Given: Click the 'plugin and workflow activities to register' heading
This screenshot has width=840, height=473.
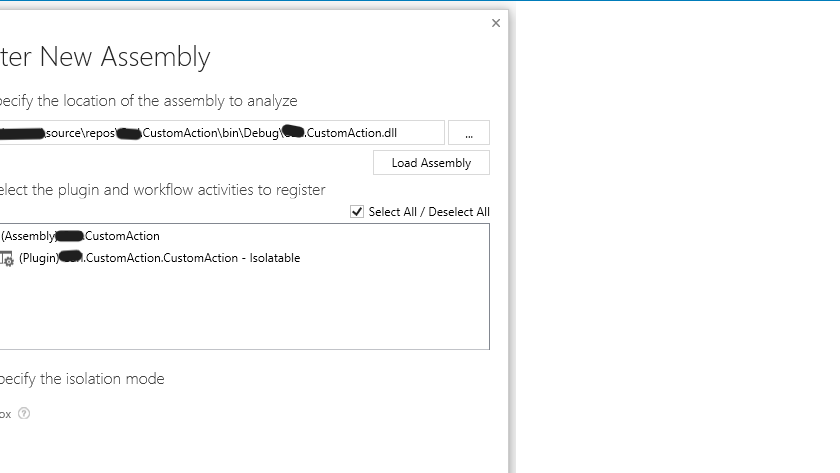Looking at the screenshot, I should [x=162, y=190].
